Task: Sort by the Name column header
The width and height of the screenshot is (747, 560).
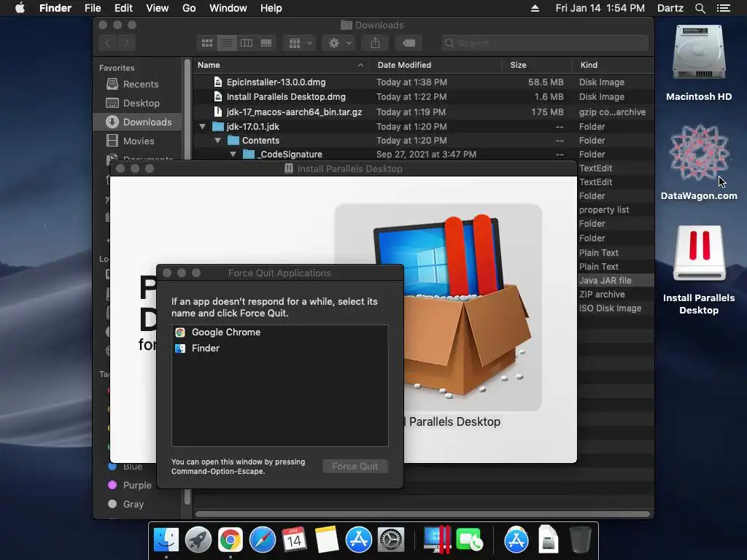Action: click(x=281, y=65)
